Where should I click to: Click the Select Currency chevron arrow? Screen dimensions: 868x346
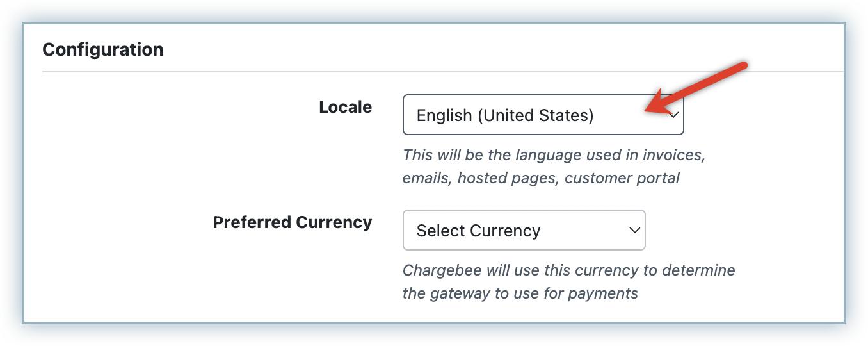click(634, 230)
